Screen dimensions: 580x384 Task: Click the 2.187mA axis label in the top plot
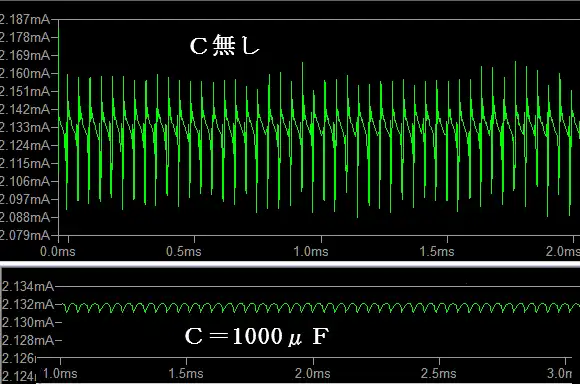[25, 19]
